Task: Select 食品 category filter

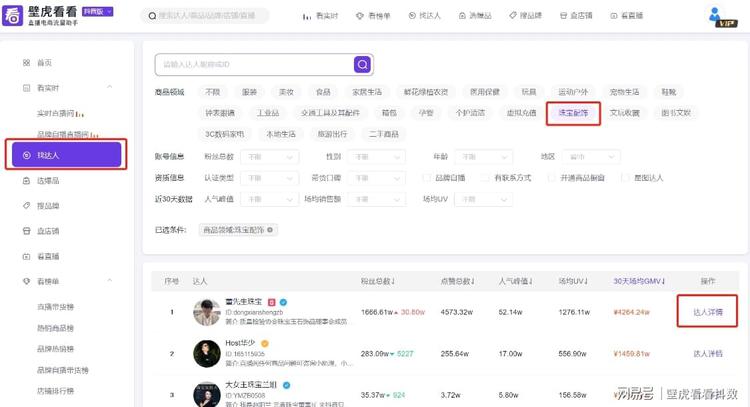Action: (x=323, y=92)
